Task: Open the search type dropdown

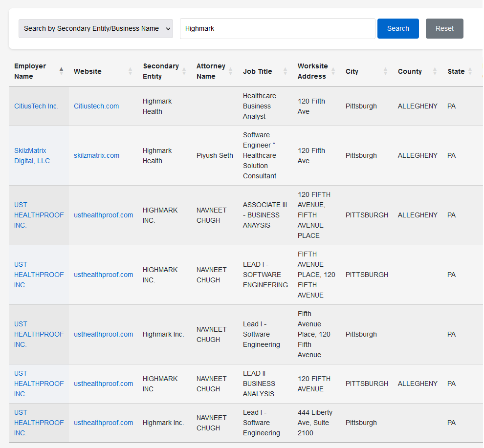Action: [x=96, y=28]
